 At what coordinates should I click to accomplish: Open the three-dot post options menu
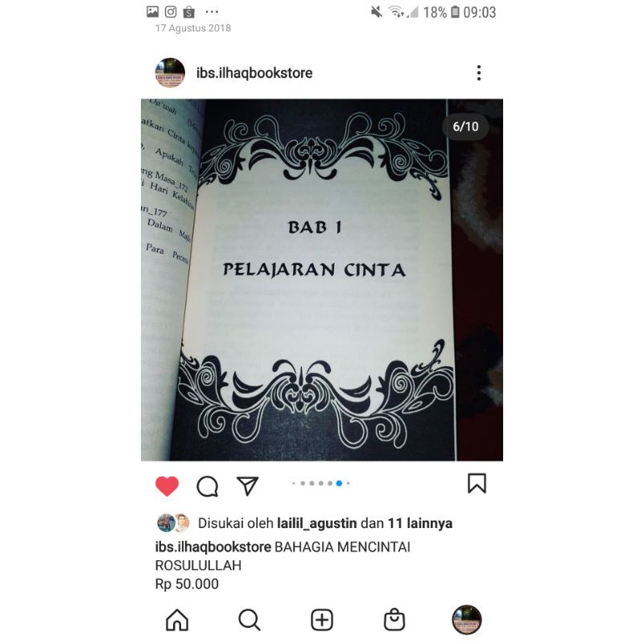479,72
